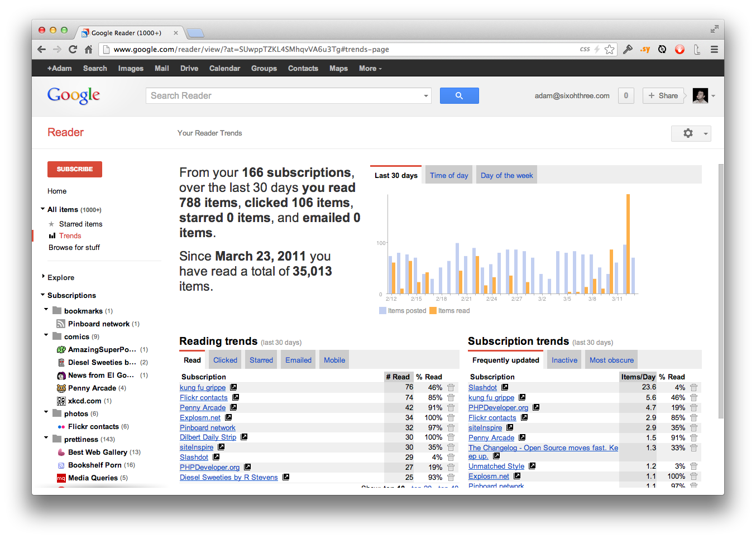Viewport: 756px width, 539px height.
Task: Collapse the comics folder triangle
Action: tap(46, 335)
